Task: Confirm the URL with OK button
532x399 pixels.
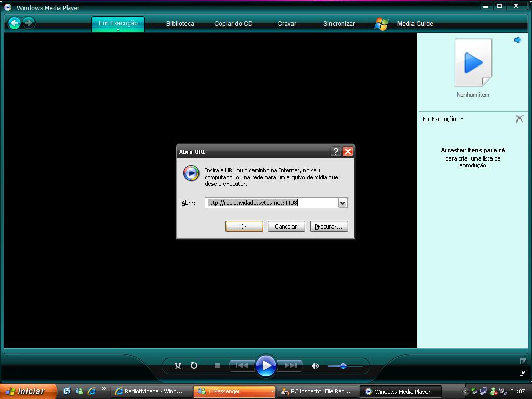Action: [244, 227]
